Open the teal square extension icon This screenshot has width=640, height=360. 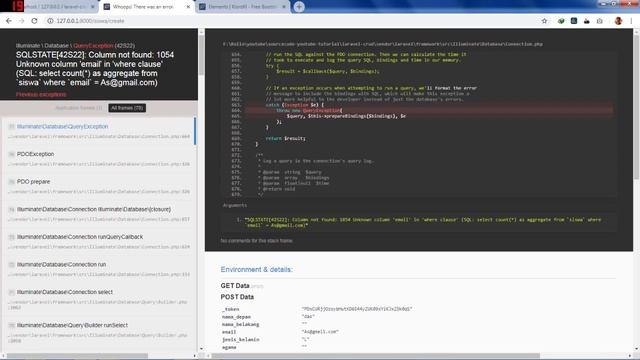coord(574,21)
